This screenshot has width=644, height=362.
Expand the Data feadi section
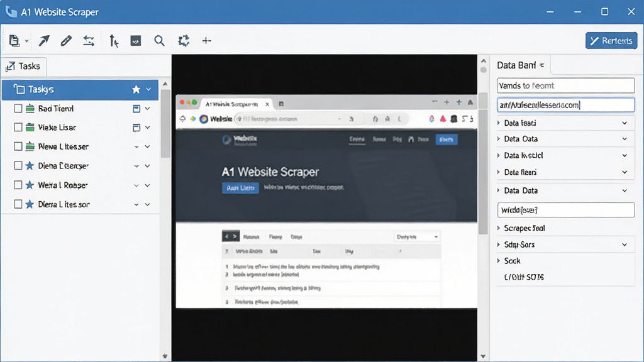click(565, 123)
